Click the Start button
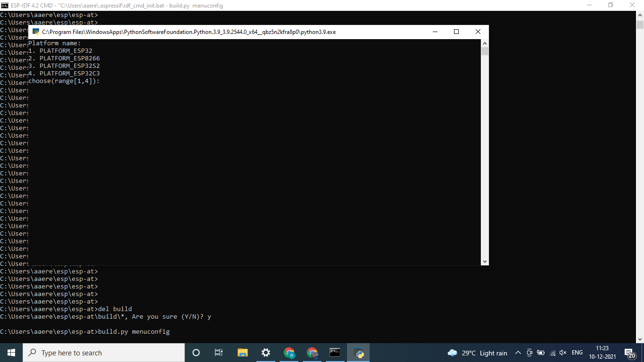644x362 pixels. pyautogui.click(x=10, y=353)
